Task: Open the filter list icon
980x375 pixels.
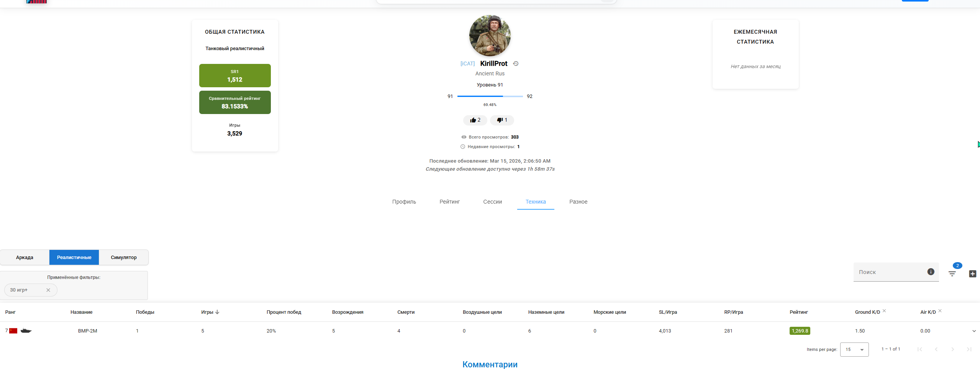Action: 952,274
